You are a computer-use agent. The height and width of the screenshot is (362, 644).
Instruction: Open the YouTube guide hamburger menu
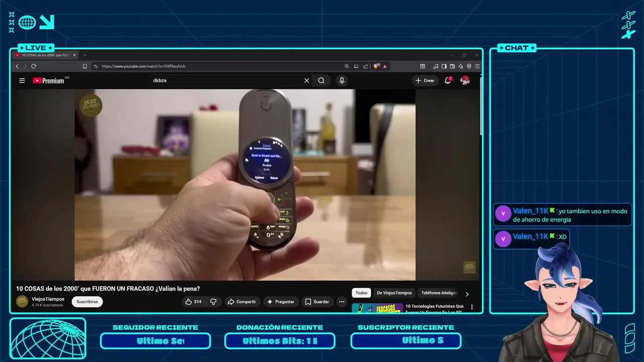tap(22, 80)
